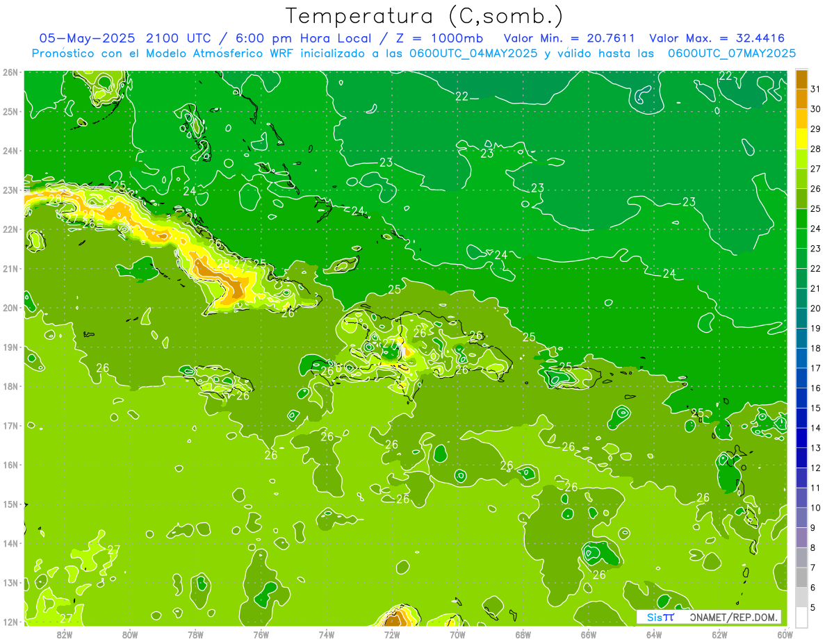Click the '66W' longitude axis label

point(589,634)
